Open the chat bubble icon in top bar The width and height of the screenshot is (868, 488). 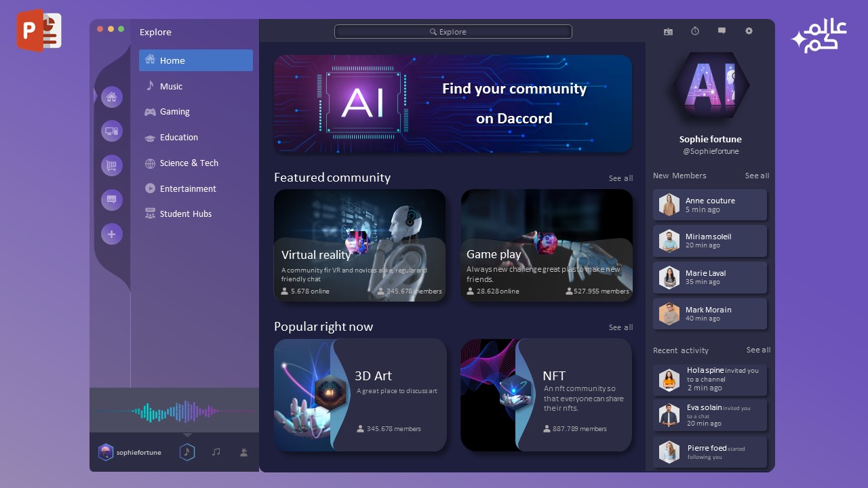(722, 31)
